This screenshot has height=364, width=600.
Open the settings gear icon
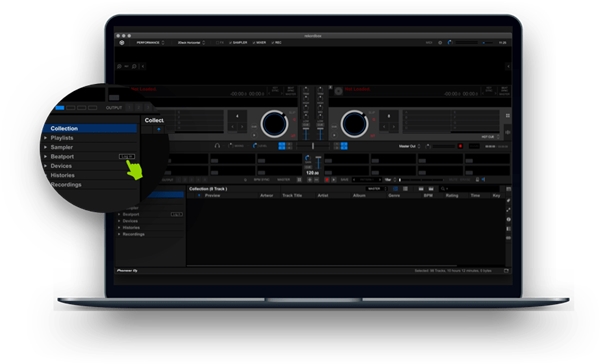click(x=440, y=42)
